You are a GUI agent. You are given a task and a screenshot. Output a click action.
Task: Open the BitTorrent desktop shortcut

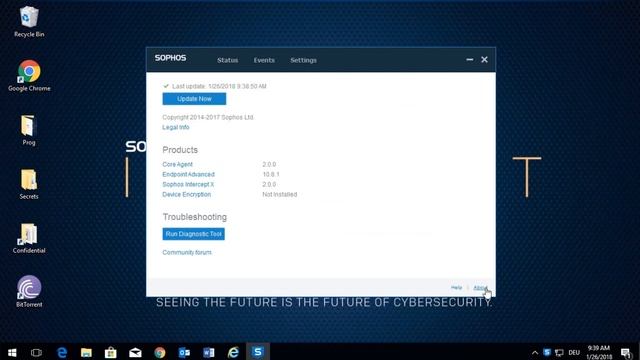click(29, 291)
